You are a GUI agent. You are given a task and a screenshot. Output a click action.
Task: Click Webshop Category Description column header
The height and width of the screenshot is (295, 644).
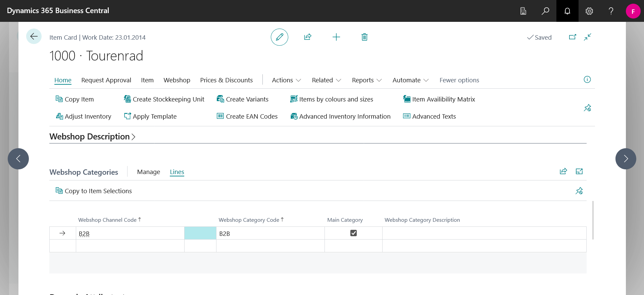pos(422,220)
